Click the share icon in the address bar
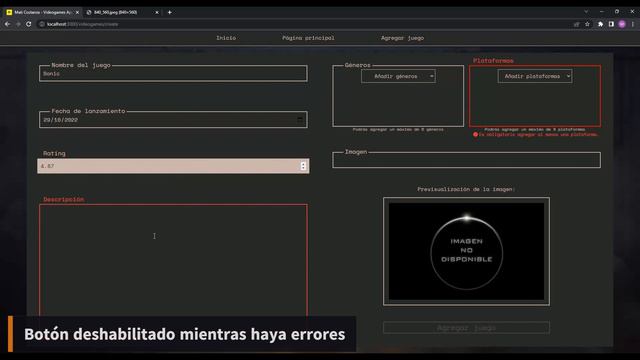 tap(577, 24)
